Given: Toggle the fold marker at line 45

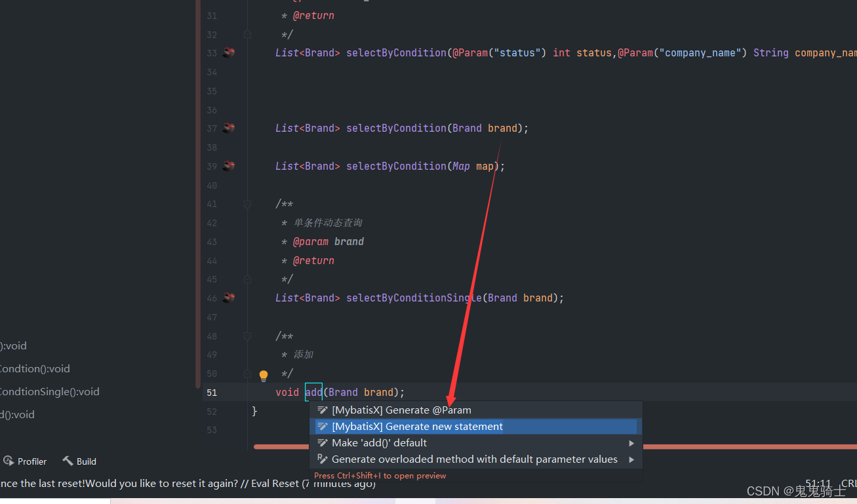Looking at the screenshot, I should tap(247, 279).
